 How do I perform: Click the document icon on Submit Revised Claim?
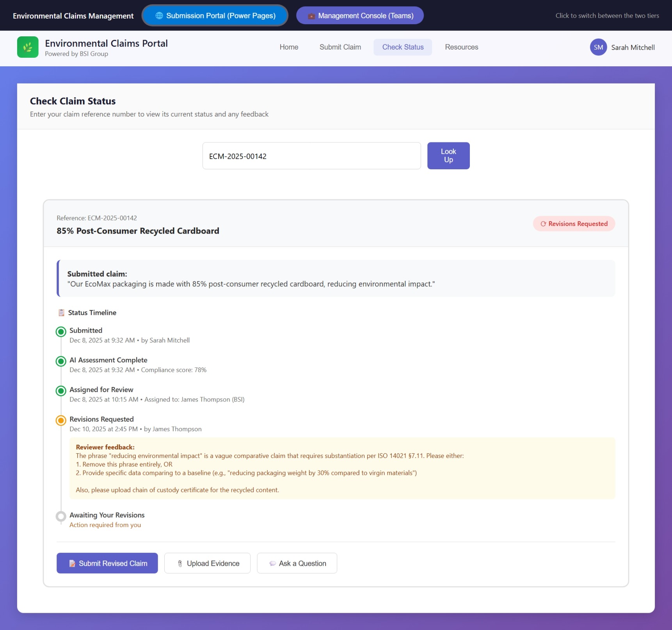click(x=72, y=563)
